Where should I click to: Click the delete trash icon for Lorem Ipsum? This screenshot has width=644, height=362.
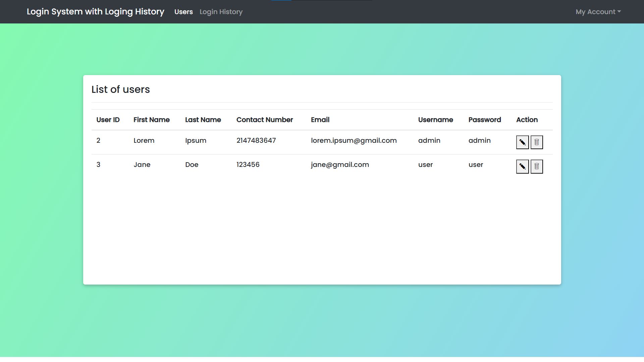pyautogui.click(x=536, y=142)
